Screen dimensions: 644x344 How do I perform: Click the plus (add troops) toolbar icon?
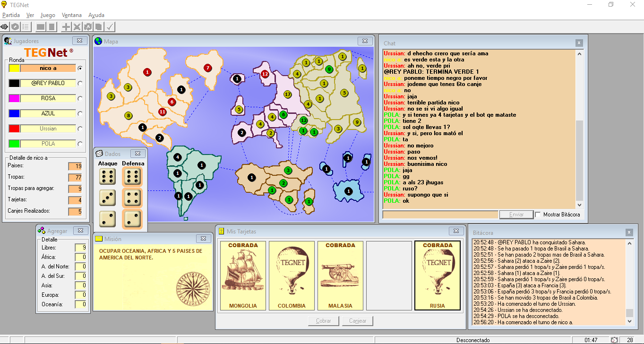pyautogui.click(x=66, y=27)
